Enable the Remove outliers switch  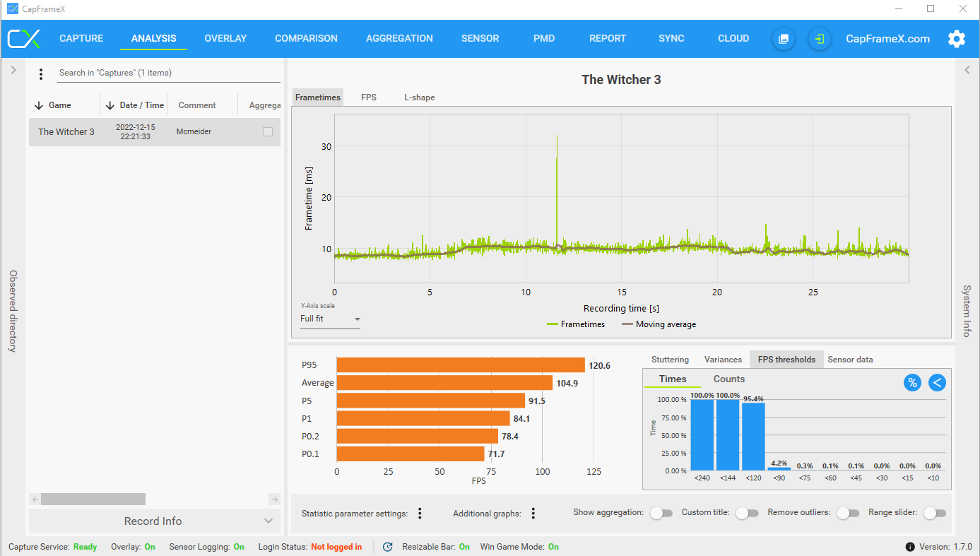[848, 513]
